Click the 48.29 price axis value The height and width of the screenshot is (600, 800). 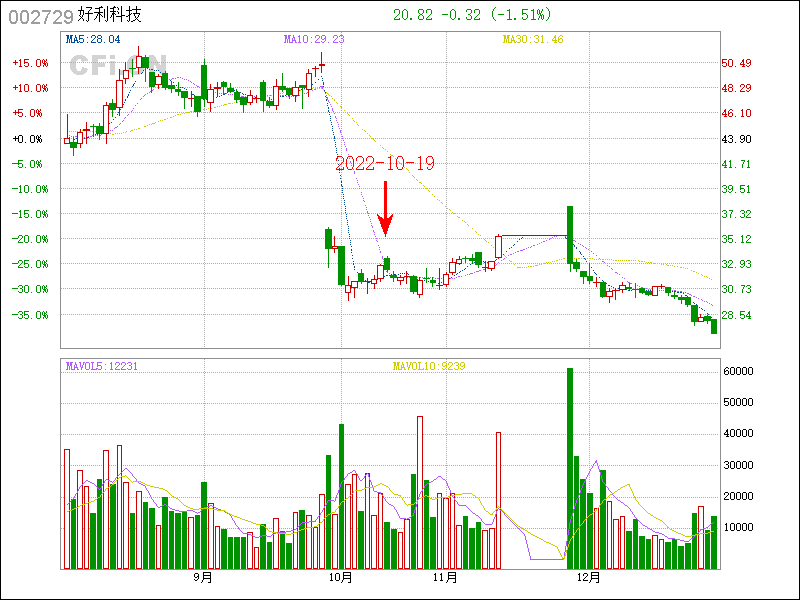(736, 88)
